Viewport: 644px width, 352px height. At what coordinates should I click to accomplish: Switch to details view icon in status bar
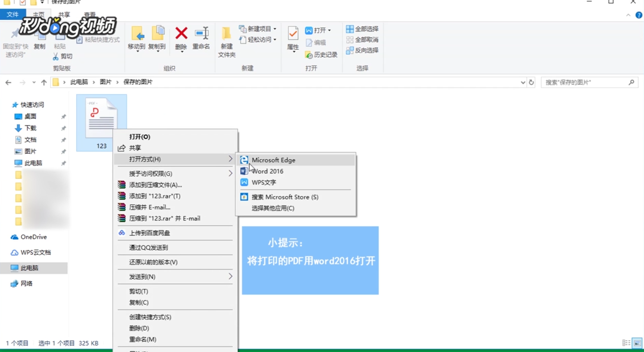[x=626, y=343]
